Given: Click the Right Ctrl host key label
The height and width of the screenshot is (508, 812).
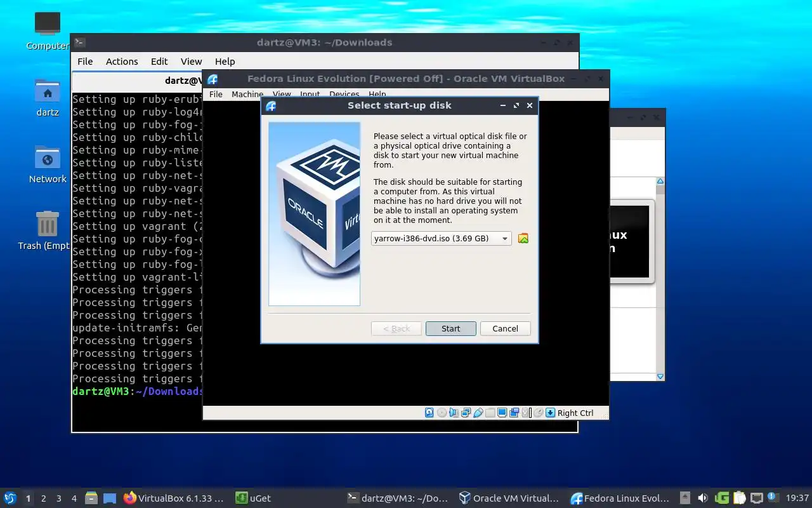Looking at the screenshot, I should (575, 413).
